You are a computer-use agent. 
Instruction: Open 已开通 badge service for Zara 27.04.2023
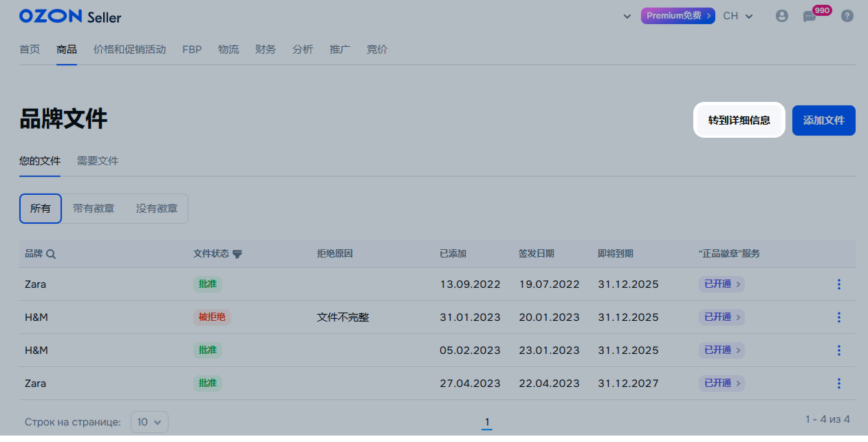[721, 383]
